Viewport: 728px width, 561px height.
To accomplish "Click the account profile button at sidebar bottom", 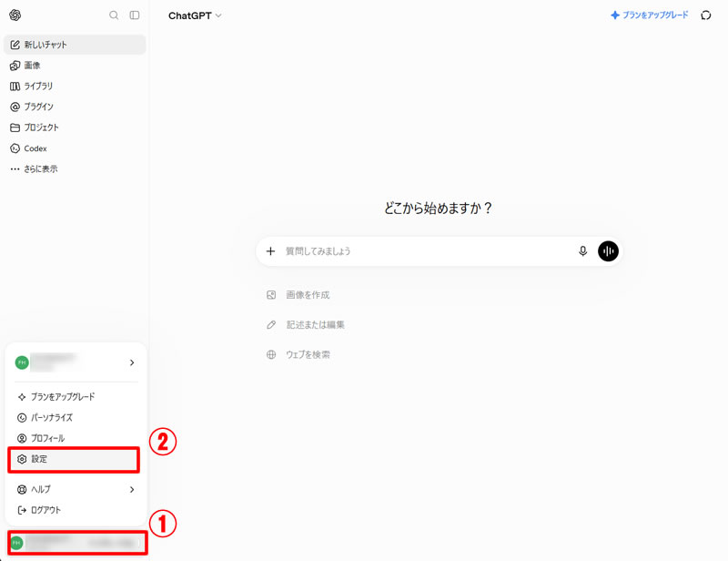I will pos(77,543).
